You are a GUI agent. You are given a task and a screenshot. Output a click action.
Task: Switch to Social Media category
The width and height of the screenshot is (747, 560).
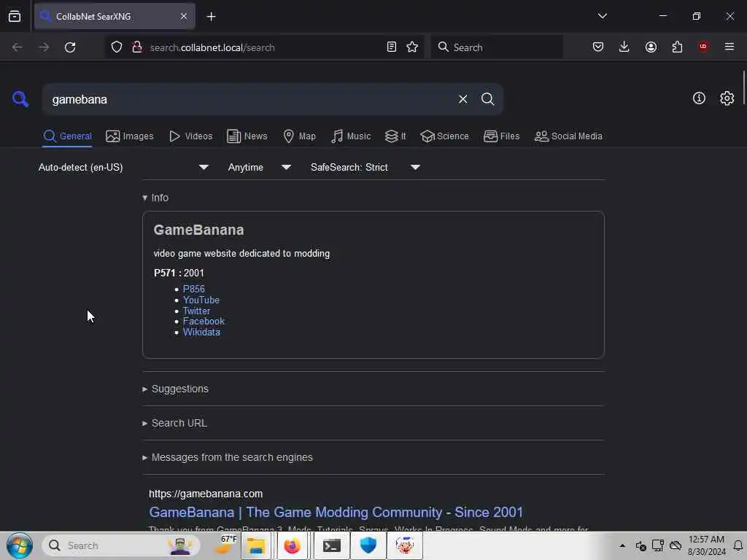(x=568, y=136)
